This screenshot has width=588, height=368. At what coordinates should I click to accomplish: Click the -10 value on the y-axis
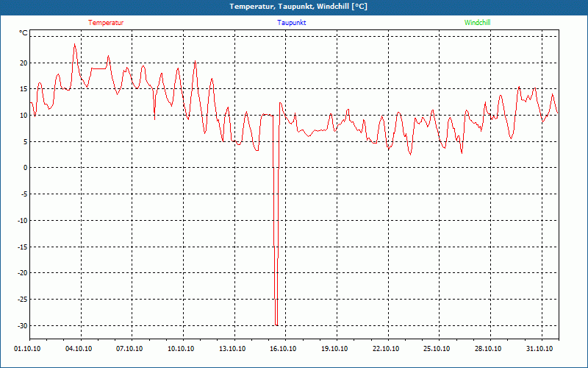coord(23,220)
